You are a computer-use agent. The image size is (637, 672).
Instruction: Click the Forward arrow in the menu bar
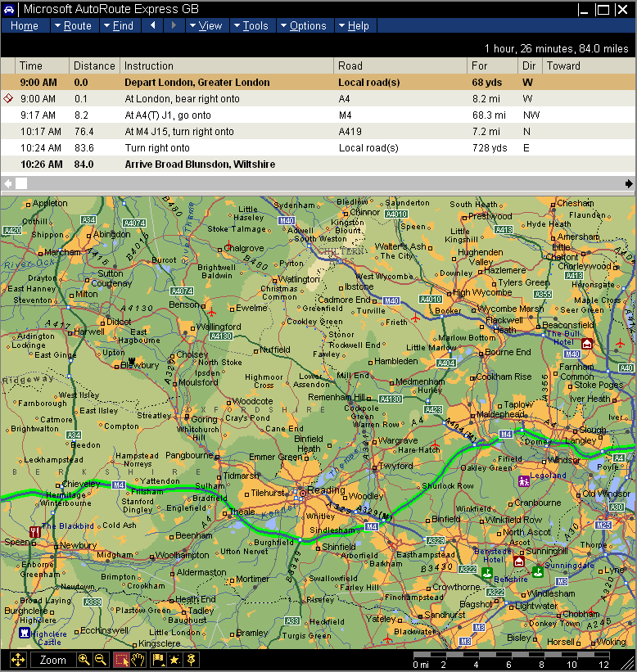[174, 25]
